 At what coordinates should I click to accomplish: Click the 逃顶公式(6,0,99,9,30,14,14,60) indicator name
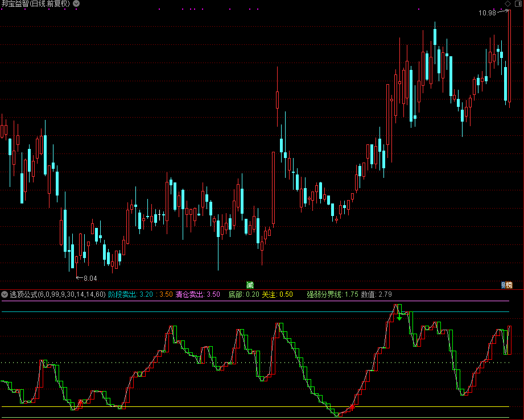[x=58, y=294]
